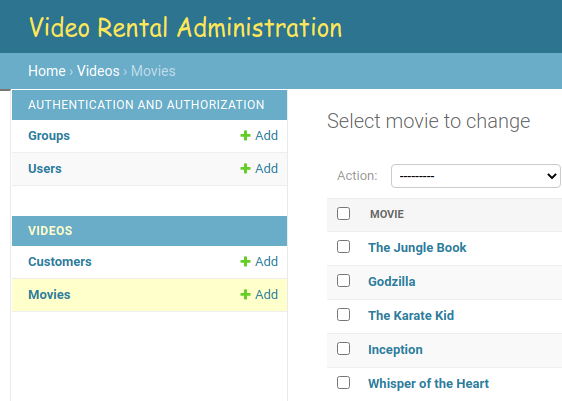This screenshot has width=562, height=401.
Task: Tick the select-all checkbox in the Movie header
Action: click(343, 214)
